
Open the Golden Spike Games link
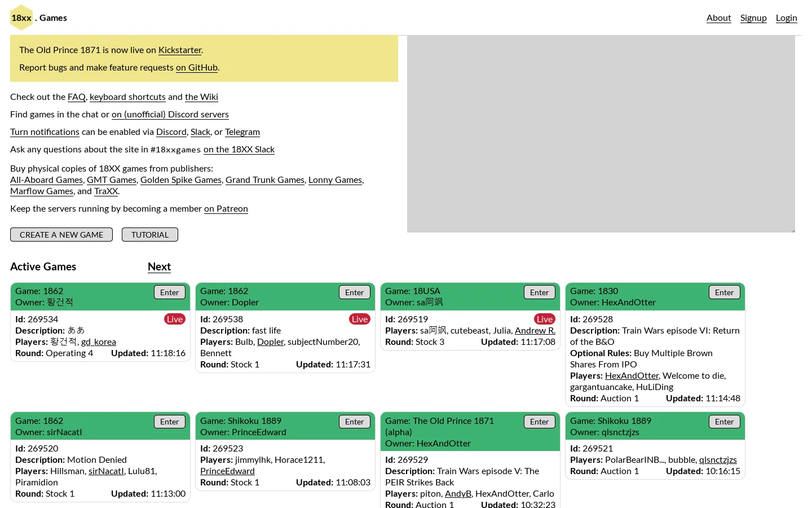pyautogui.click(x=181, y=180)
